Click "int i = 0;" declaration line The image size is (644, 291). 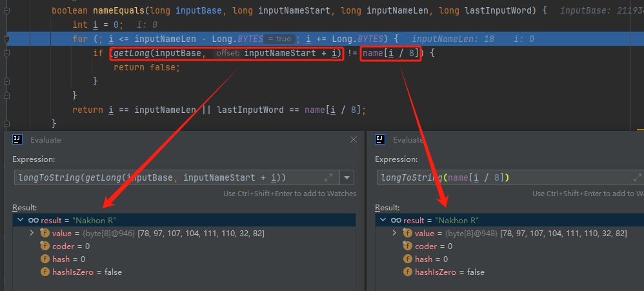tap(97, 25)
